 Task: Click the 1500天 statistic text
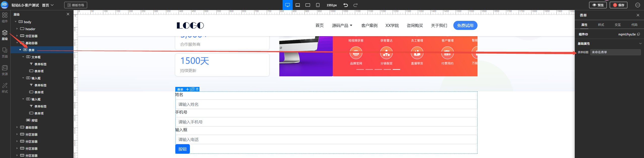194,61
